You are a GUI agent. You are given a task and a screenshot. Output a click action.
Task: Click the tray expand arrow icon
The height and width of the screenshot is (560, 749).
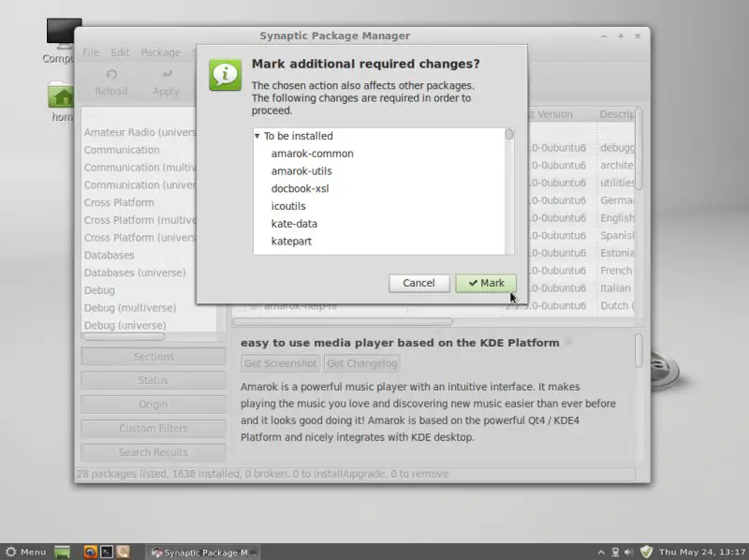click(x=601, y=553)
